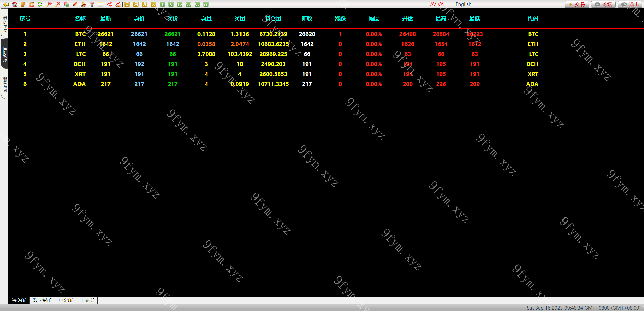Switch to the 上交所 bottom tab
Screen dimensions: 644x311
point(87,300)
